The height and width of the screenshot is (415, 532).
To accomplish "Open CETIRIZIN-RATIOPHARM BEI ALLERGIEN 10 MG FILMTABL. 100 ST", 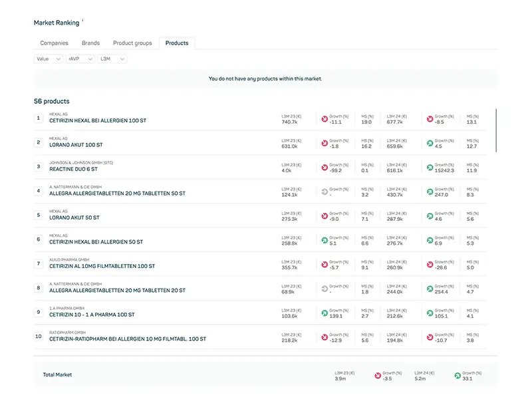I will pos(128,339).
